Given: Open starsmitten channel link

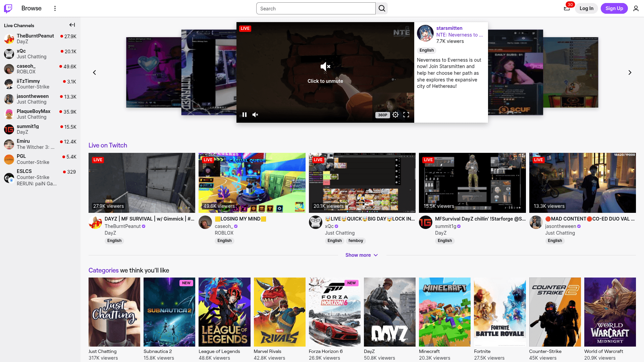Looking at the screenshot, I should coord(449,28).
